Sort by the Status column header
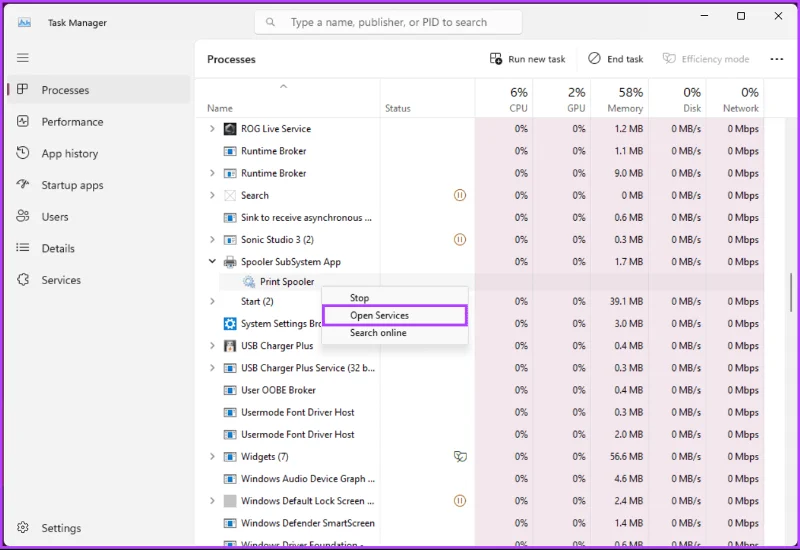The height and width of the screenshot is (550, 800). (x=428, y=99)
